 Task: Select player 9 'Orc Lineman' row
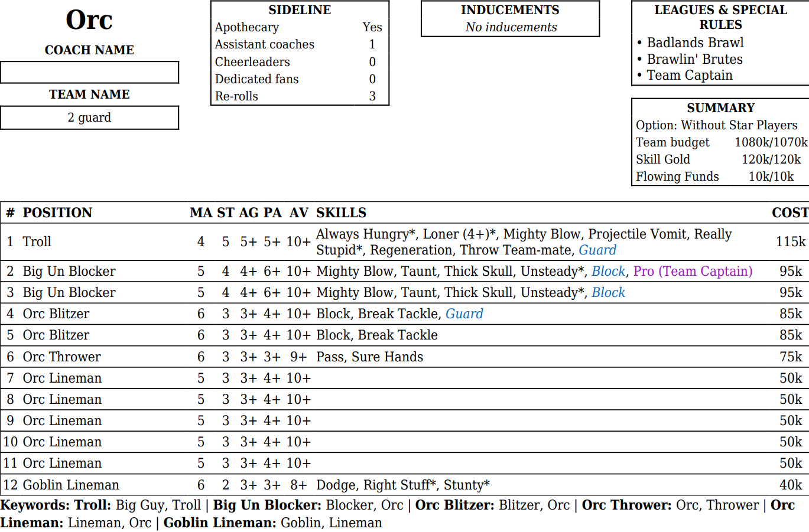click(x=404, y=420)
